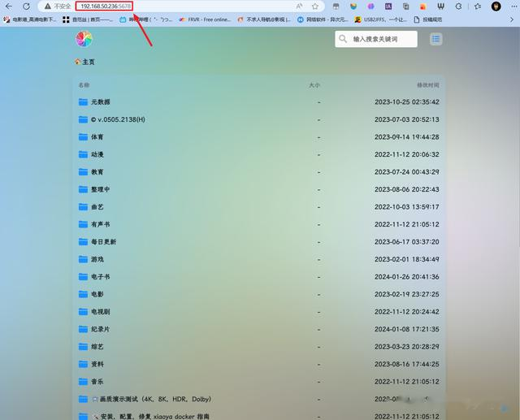Open the 综艺 folder
This screenshot has height=420, width=520.
coord(258,347)
